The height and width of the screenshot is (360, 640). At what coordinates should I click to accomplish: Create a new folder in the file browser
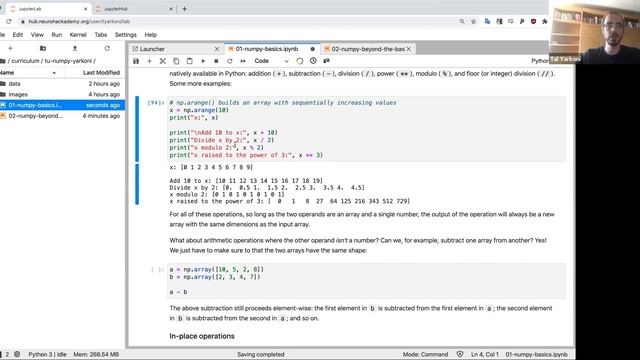click(42, 48)
